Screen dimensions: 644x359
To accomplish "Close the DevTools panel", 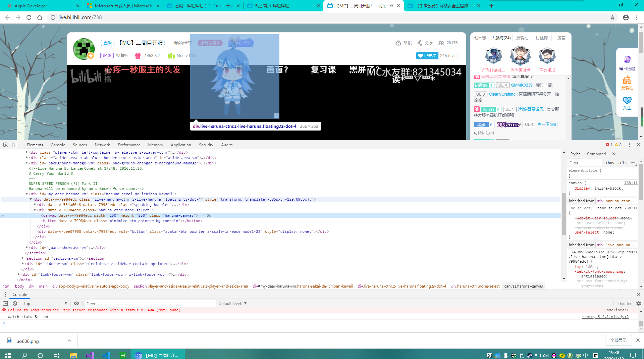I will pos(639,145).
